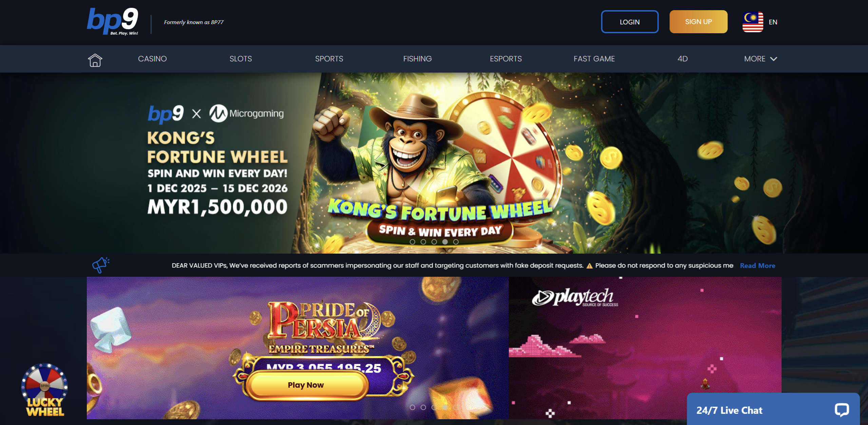Select the second Pride of Persia carousel dot
Image resolution: width=868 pixels, height=425 pixels.
coord(423,407)
